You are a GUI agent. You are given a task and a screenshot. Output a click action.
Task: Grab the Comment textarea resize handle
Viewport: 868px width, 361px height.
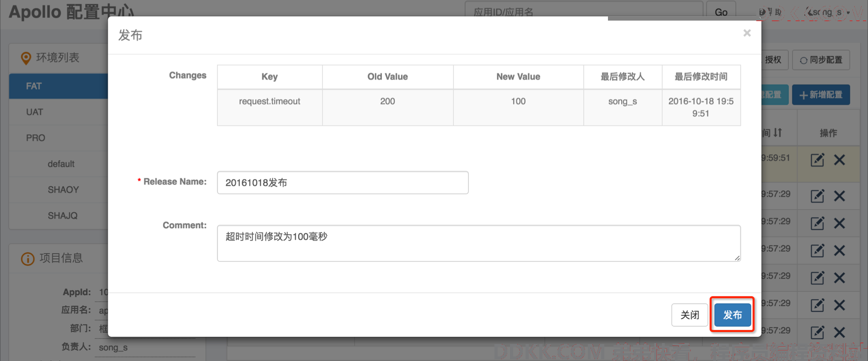(x=737, y=258)
